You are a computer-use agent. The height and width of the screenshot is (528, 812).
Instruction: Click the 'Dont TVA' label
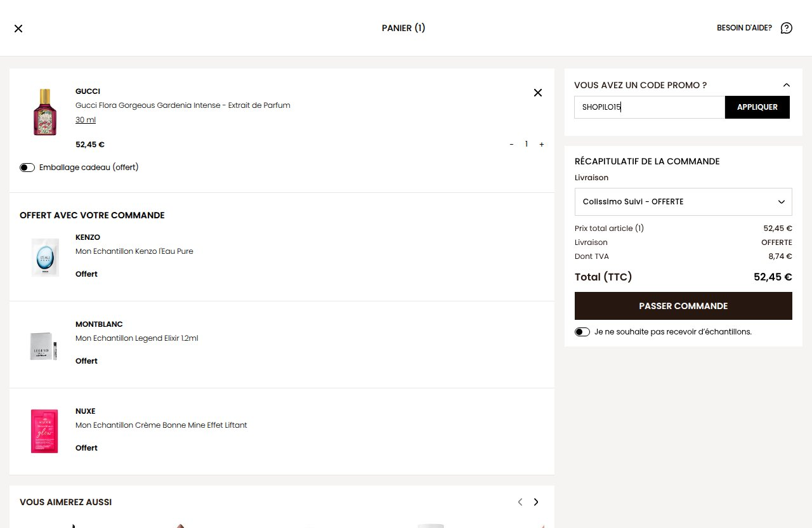[592, 256]
